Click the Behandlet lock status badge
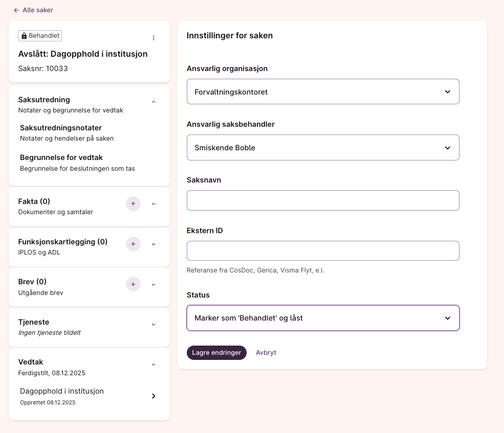Screen dimensions: 504x433 tap(40, 36)
